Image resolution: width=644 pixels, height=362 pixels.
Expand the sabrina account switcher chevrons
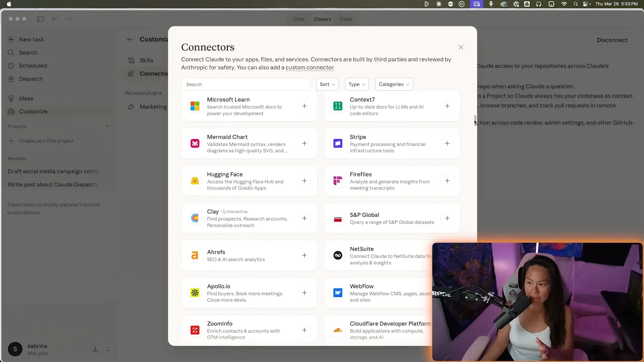108,349
